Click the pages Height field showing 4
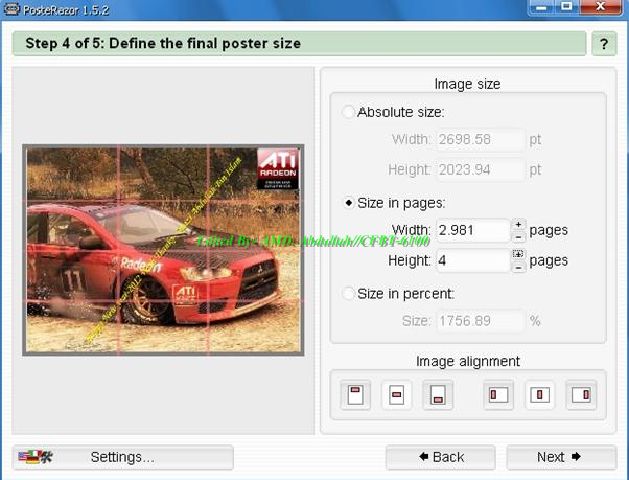 coord(473,261)
